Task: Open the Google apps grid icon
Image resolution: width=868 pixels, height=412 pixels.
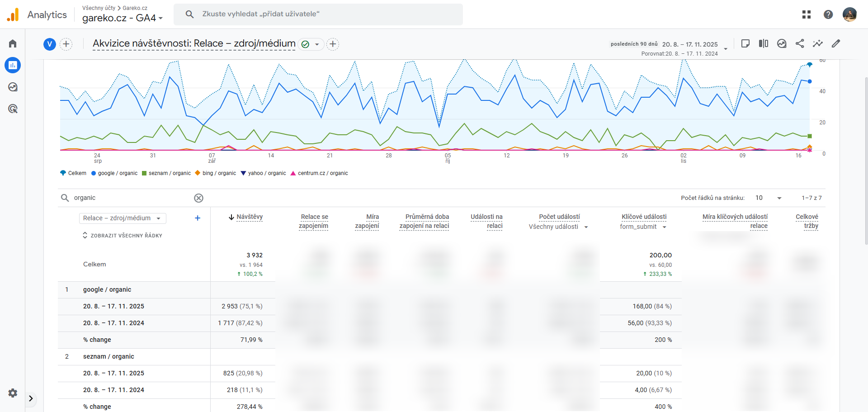Action: 807,14
